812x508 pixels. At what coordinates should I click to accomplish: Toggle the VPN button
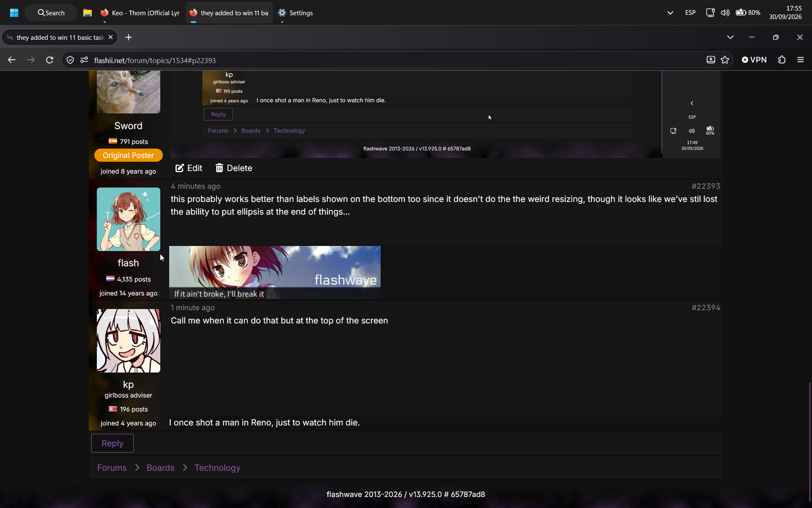point(754,60)
